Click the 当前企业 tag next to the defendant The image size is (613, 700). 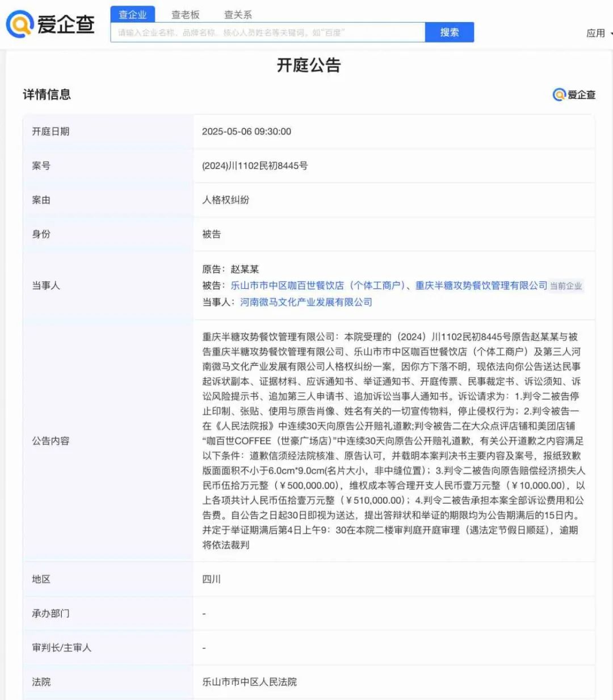pos(565,286)
